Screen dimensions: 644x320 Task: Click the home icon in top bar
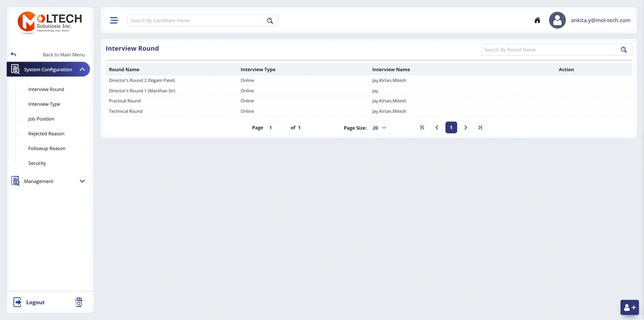[x=537, y=20]
